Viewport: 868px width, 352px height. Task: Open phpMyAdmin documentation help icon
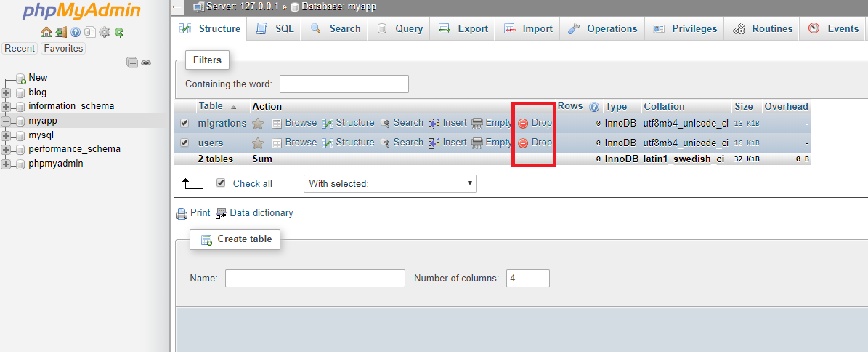[76, 32]
